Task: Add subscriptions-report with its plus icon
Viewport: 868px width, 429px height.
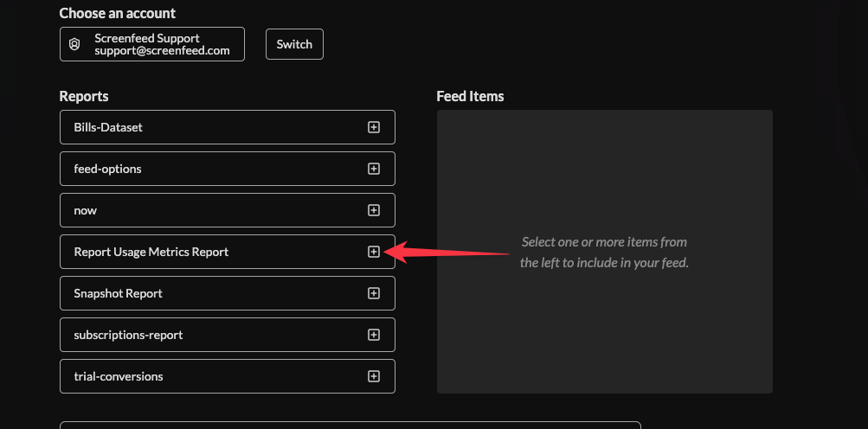Action: coord(374,335)
